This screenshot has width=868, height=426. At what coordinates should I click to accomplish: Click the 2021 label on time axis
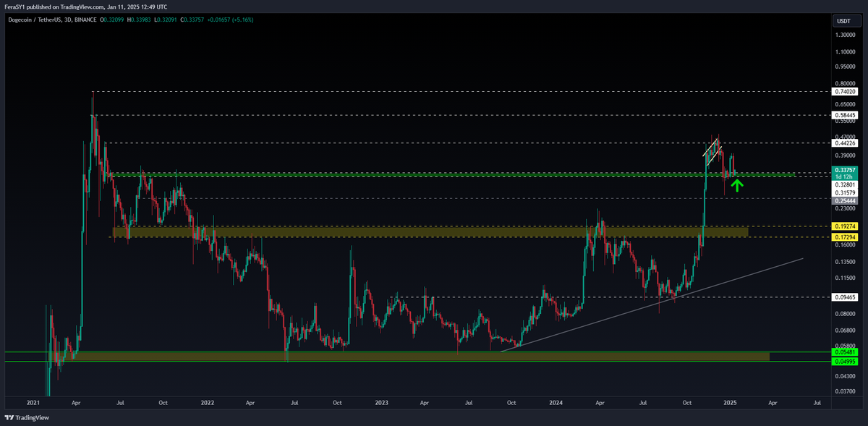(x=33, y=401)
